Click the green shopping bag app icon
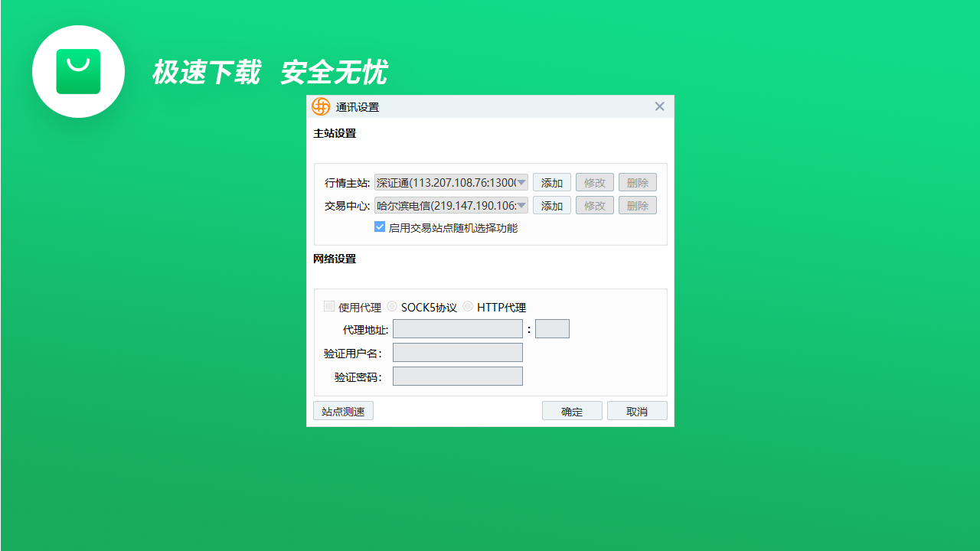 [x=78, y=71]
